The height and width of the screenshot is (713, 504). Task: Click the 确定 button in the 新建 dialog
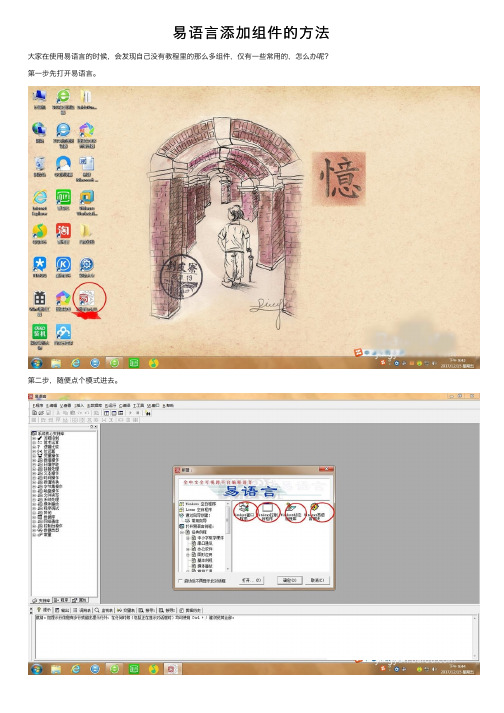pyautogui.click(x=290, y=581)
